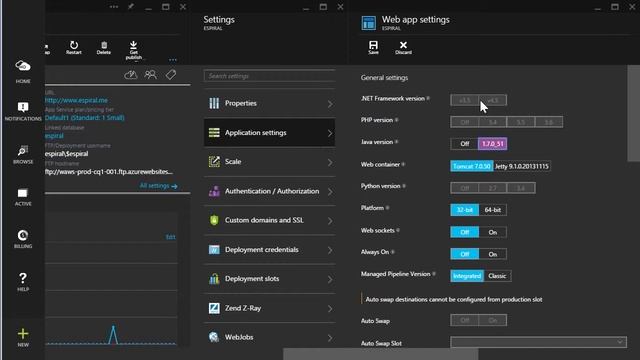Open the Home cloud icon in sidebar
The height and width of the screenshot is (360, 640).
[23, 66]
